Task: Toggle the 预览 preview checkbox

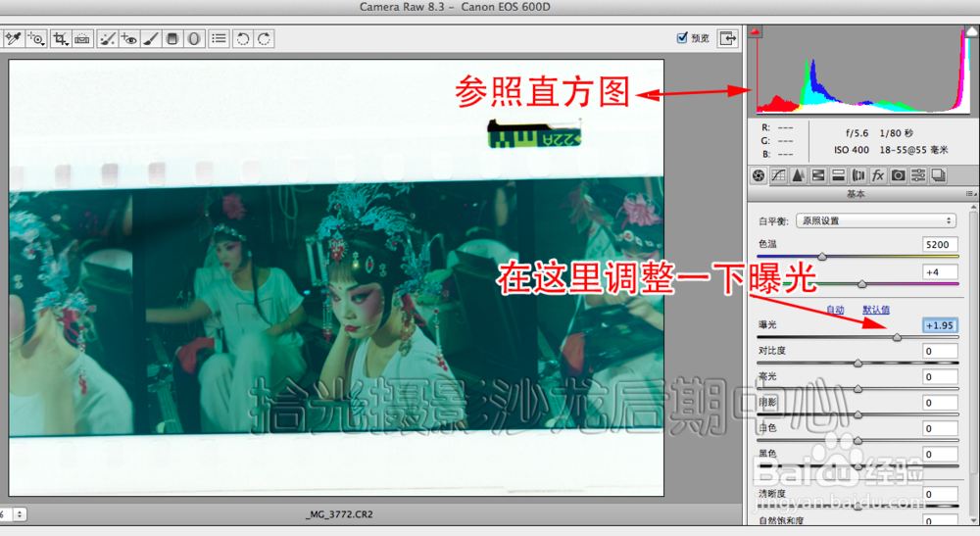Action: [x=682, y=37]
